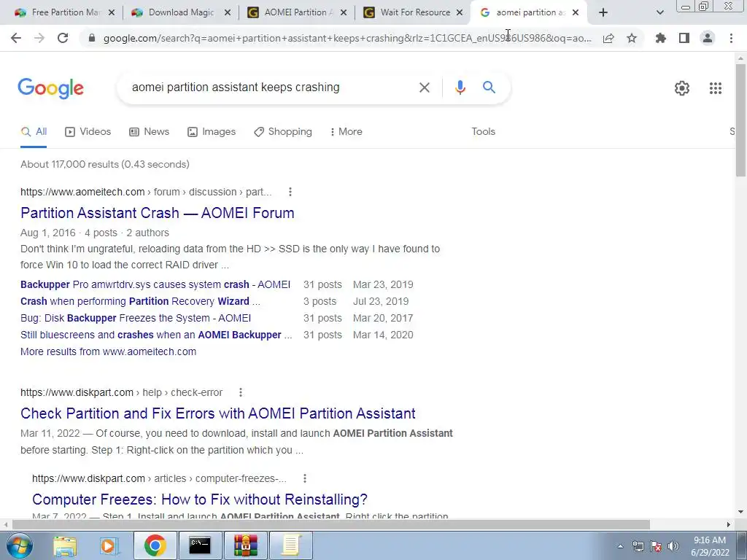Share this page icon in address bar
This screenshot has height=560, width=747.
608,38
